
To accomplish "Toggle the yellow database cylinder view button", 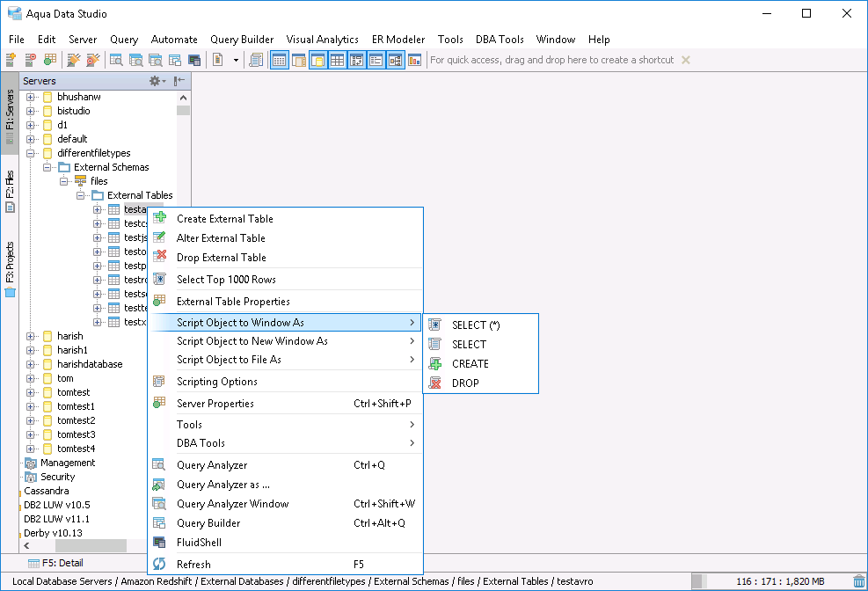I will [x=318, y=60].
